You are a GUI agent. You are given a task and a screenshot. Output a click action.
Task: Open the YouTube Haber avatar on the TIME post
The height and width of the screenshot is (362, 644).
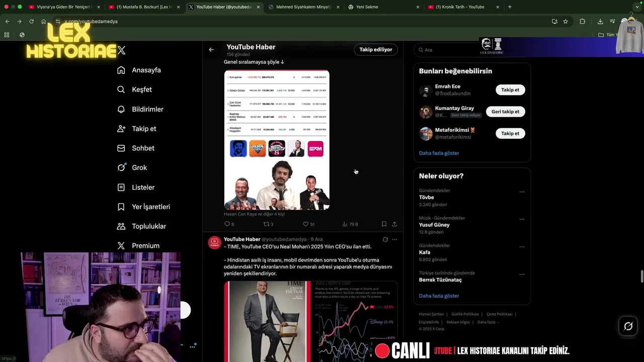214,242
